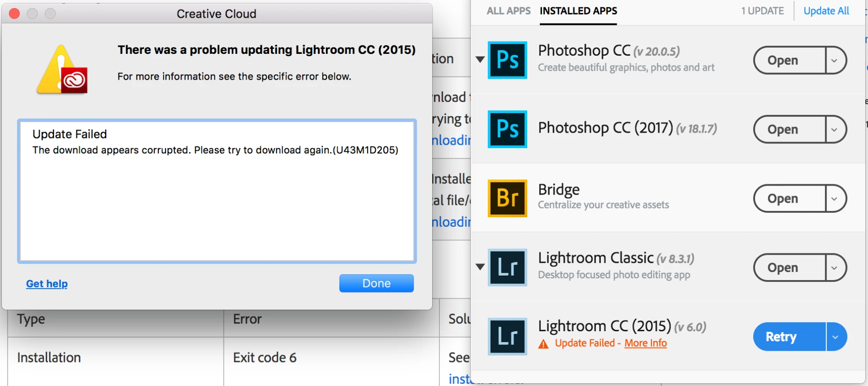Click the warning Creative Cloud icon in dialog
Screen dimensions: 868x386
tap(62, 70)
